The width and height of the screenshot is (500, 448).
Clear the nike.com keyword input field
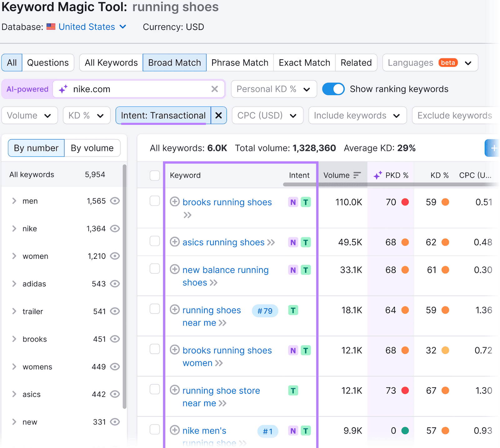215,89
